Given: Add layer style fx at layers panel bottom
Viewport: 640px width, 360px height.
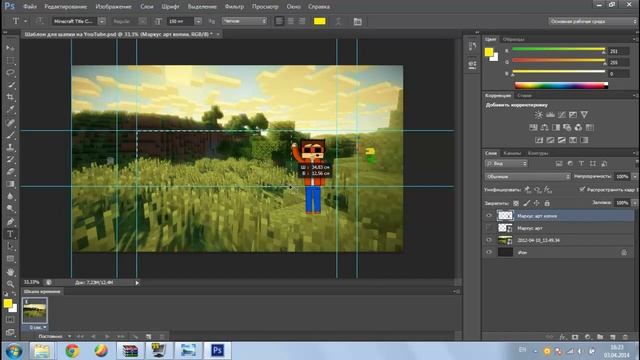Looking at the screenshot, I should (x=562, y=337).
